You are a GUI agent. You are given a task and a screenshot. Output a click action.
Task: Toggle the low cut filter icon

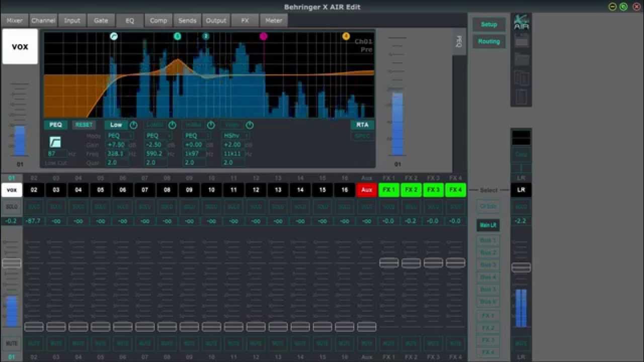click(x=55, y=142)
